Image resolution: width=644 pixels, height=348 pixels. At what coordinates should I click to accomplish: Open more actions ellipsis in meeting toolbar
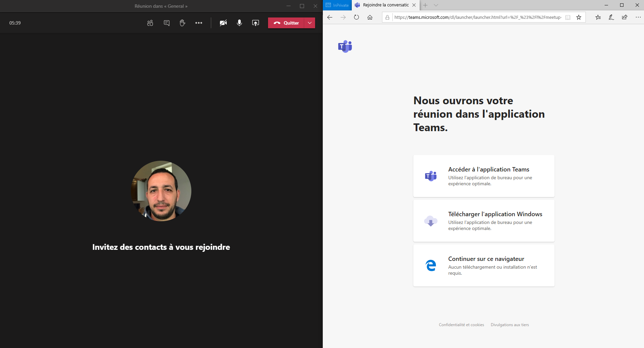pos(199,23)
